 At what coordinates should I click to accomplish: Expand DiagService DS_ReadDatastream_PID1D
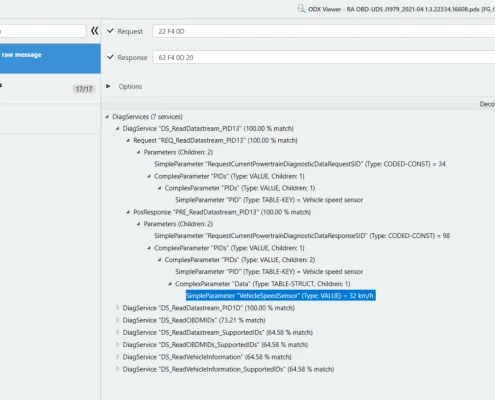click(x=117, y=308)
